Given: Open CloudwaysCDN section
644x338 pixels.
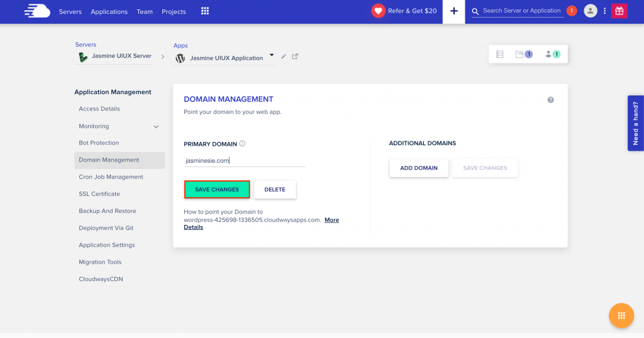Looking at the screenshot, I should pos(101,279).
